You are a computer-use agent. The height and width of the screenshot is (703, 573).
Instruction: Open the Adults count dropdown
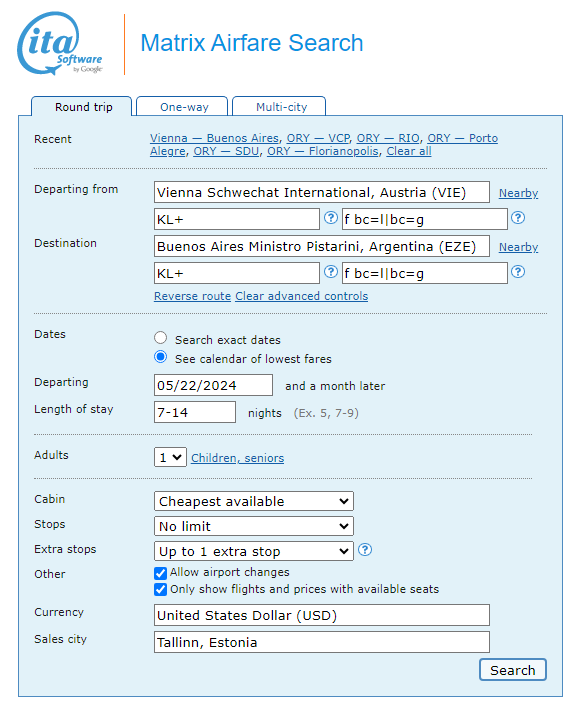[x=170, y=457]
